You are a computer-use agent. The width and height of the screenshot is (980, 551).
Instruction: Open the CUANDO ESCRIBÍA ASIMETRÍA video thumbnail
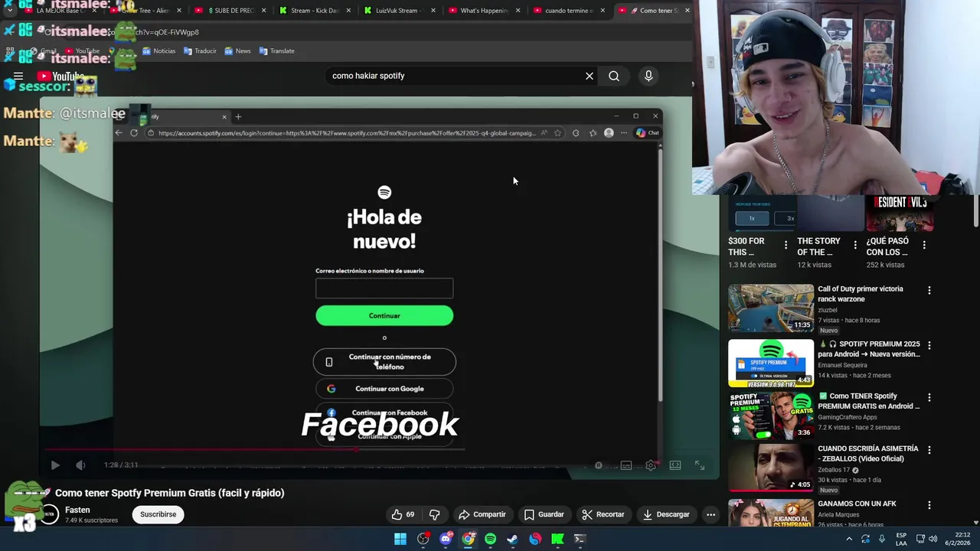click(771, 468)
